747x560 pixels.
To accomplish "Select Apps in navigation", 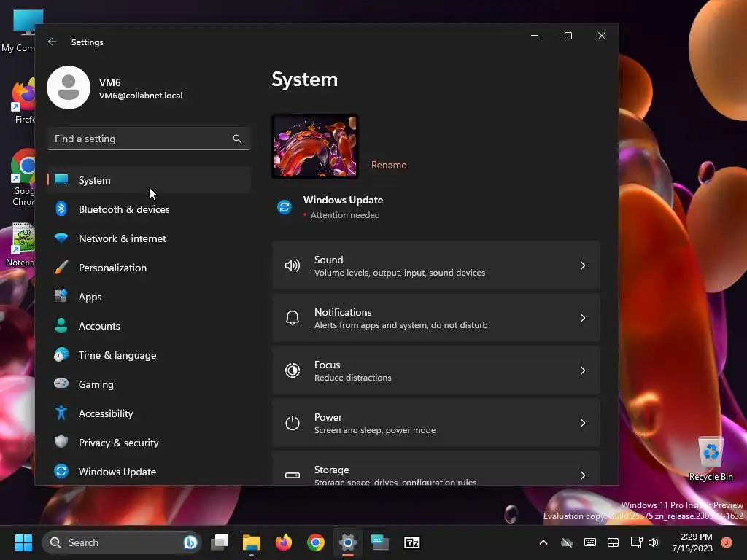I will [x=149, y=297].
